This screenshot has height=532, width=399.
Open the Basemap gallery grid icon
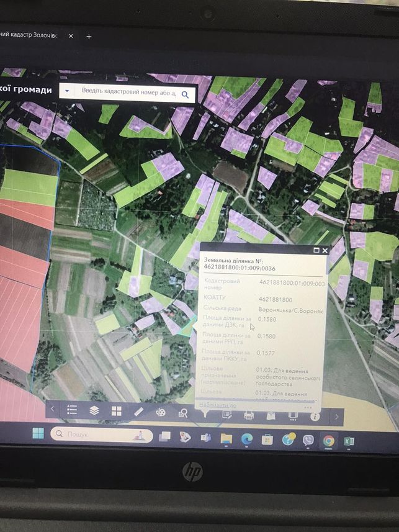pos(117,411)
